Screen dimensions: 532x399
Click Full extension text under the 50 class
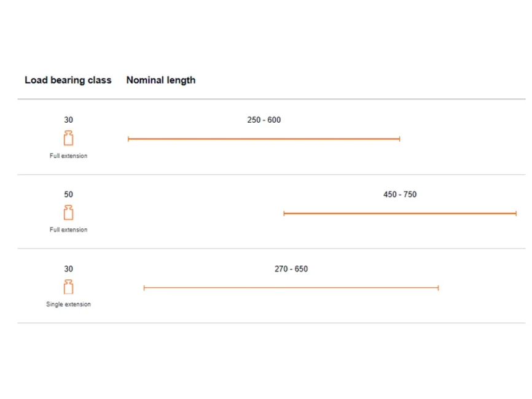tap(68, 230)
